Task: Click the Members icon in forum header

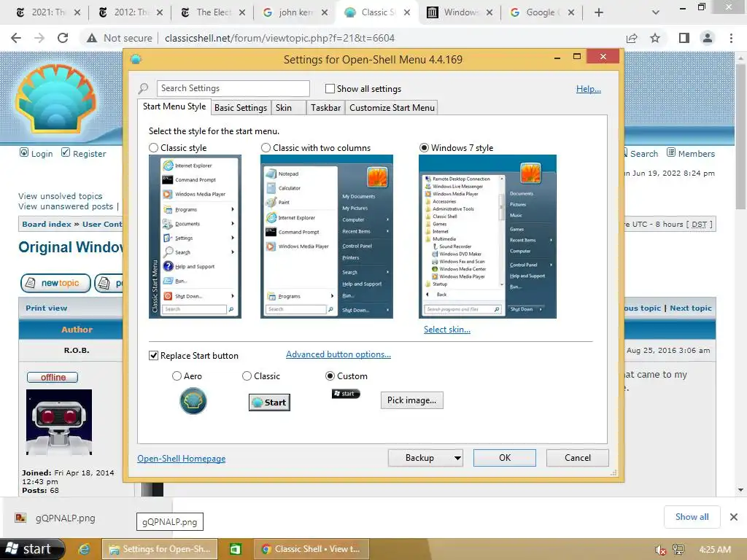Action: 671,152
